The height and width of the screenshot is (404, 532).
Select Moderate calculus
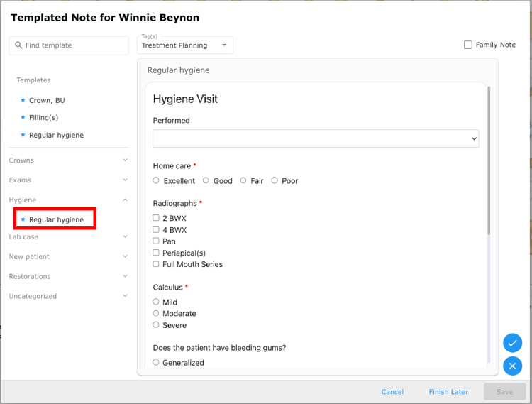tap(156, 313)
